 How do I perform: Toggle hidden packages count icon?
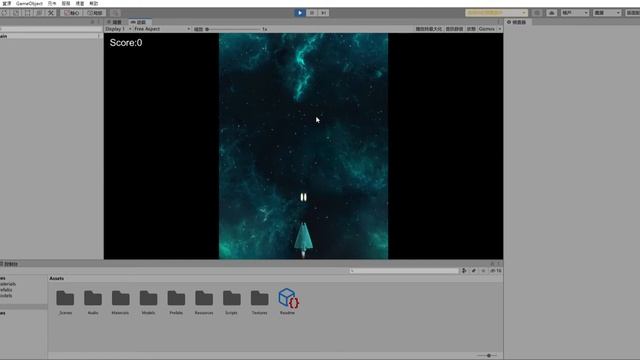[x=496, y=271]
